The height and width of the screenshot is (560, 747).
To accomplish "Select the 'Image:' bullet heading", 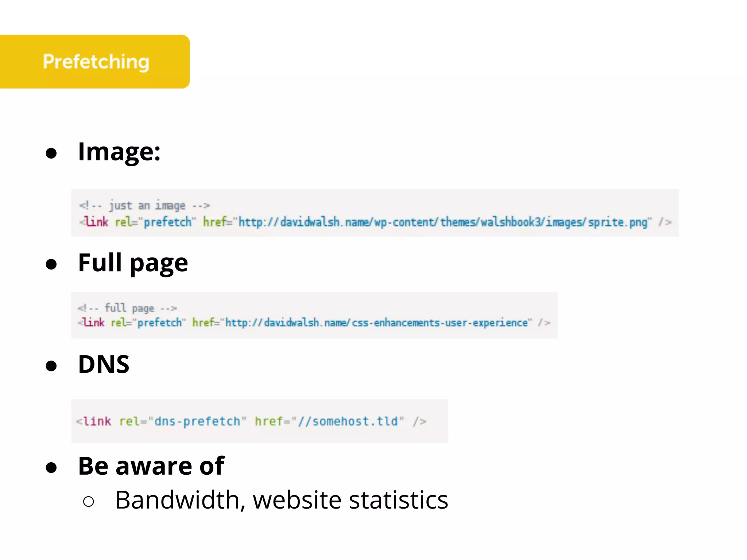I will 119,152.
